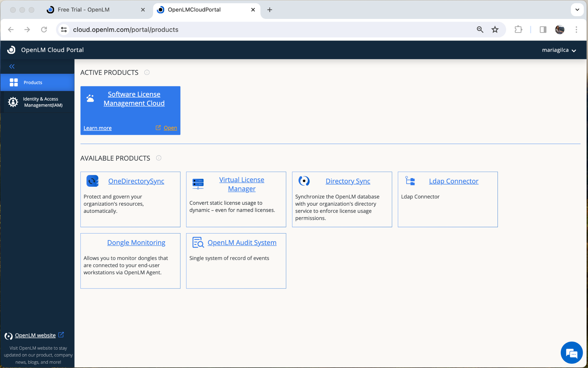Click the info icon next to ACTIVE PRODUCTS

[147, 72]
